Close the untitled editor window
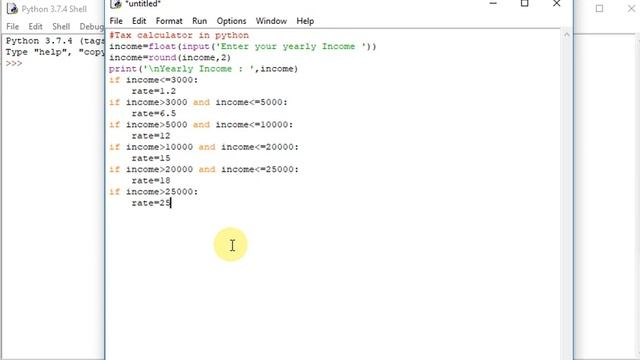This screenshot has width=640, height=360. 556,3
